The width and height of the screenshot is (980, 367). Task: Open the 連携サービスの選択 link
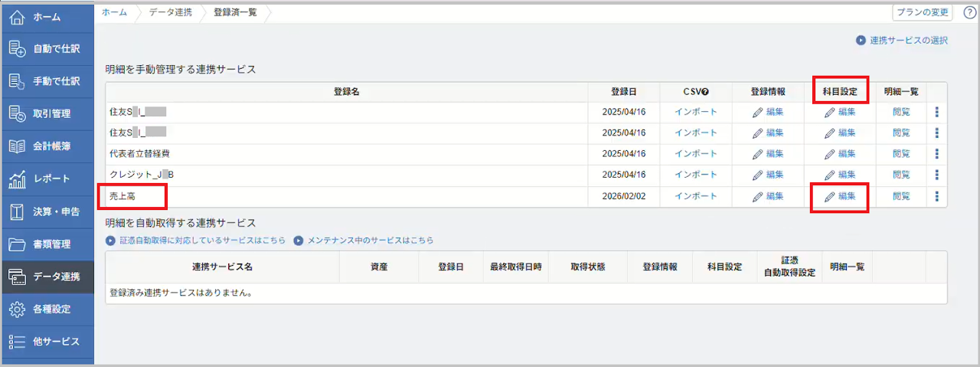[x=902, y=40]
